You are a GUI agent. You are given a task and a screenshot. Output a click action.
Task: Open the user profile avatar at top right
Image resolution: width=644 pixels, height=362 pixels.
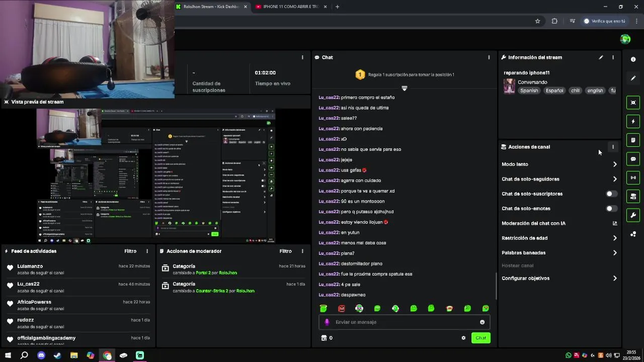click(x=625, y=39)
